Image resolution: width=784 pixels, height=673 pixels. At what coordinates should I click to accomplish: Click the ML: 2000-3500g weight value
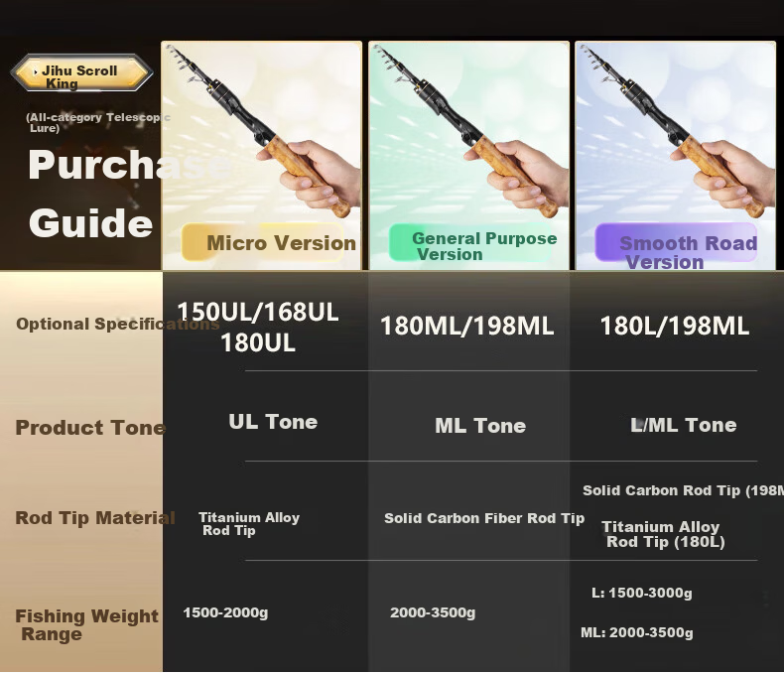coord(637,632)
